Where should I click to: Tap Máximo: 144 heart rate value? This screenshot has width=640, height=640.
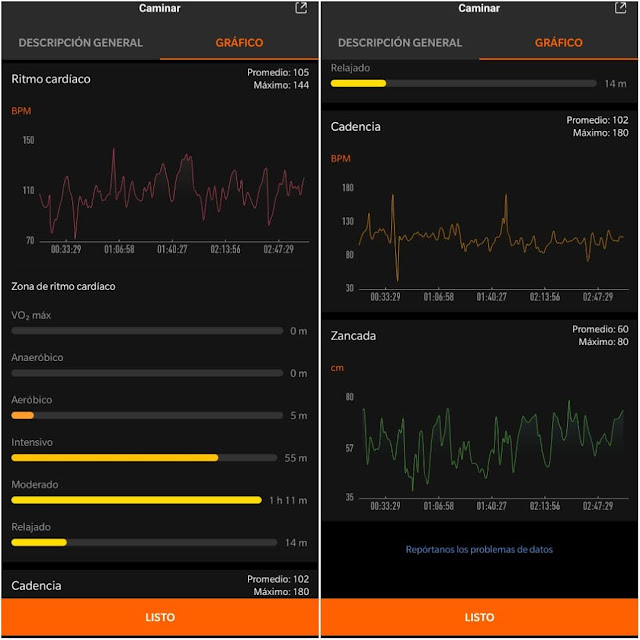pyautogui.click(x=281, y=85)
